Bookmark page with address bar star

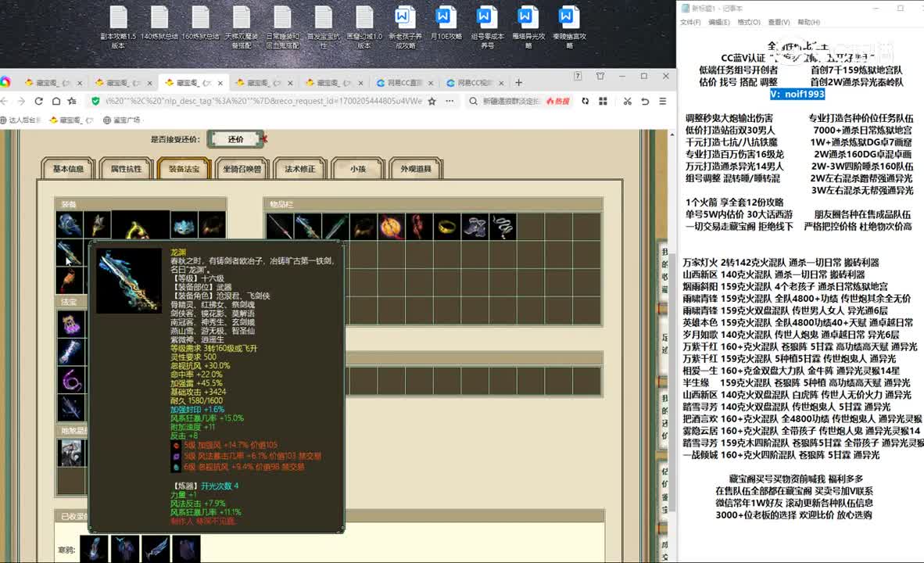[432, 102]
